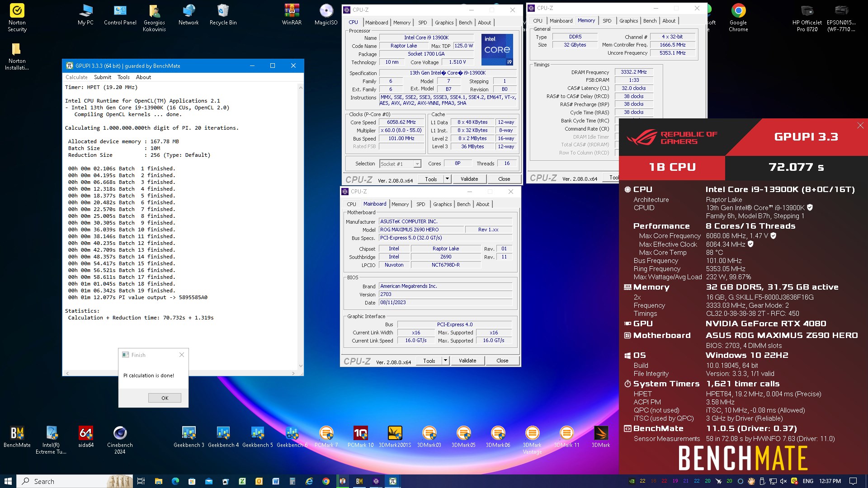
Task: Click the GPUPI horizontal scrollbar
Action: pos(180,373)
